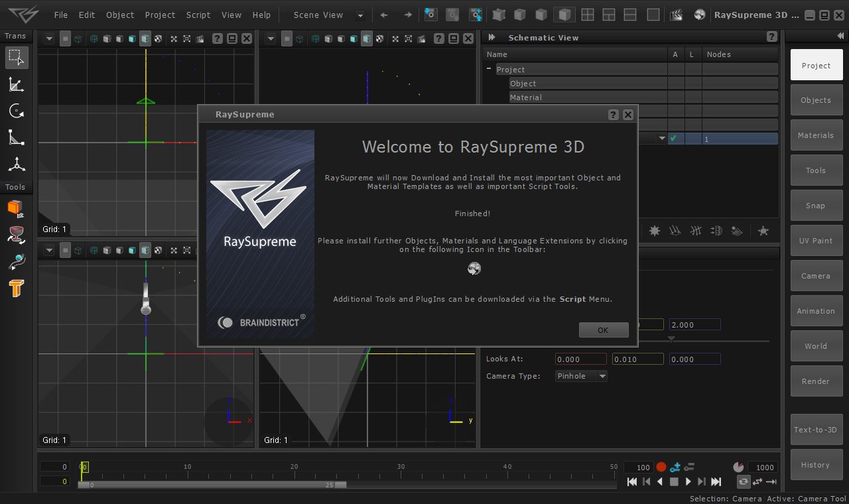Screen dimensions: 849x504
Task: Open the Project menu
Action: [160, 15]
